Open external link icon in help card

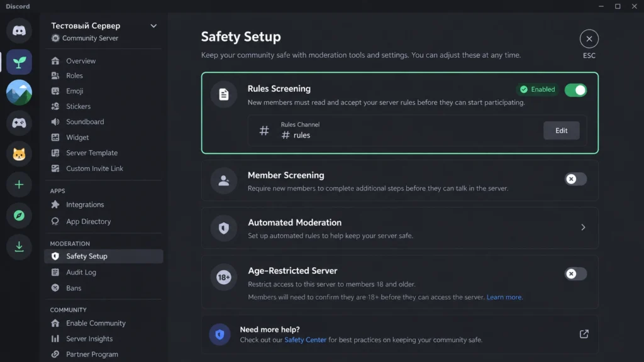[584, 334]
